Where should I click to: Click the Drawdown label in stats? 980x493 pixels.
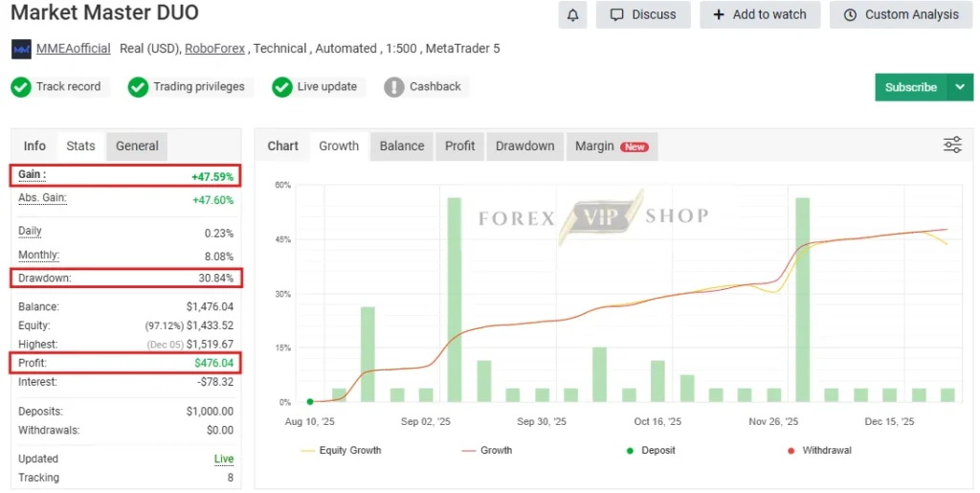(x=44, y=278)
